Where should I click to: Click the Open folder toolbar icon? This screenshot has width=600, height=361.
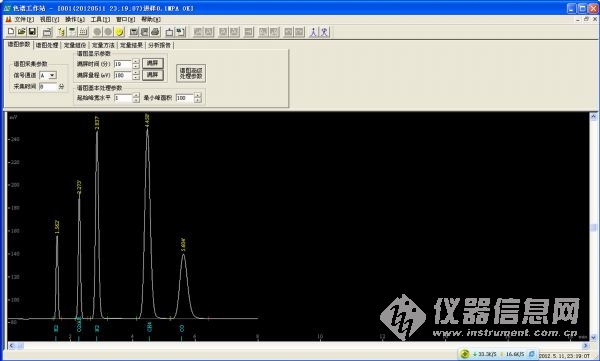coord(22,32)
